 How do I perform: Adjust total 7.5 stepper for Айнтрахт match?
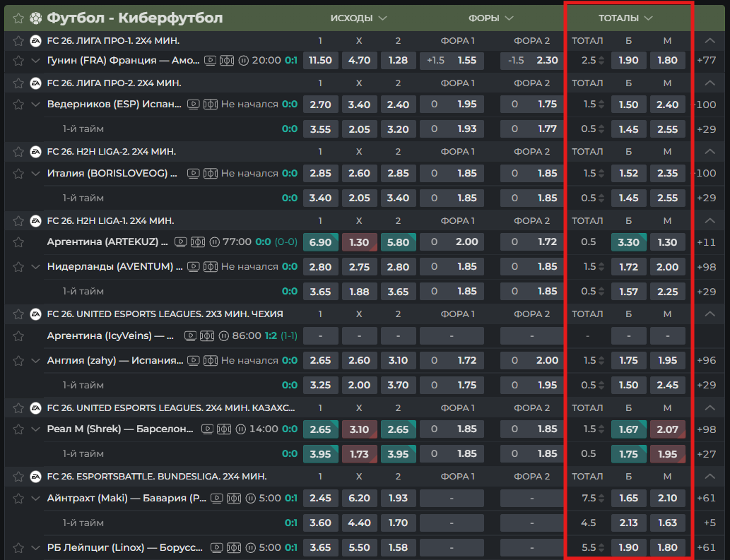tap(601, 499)
